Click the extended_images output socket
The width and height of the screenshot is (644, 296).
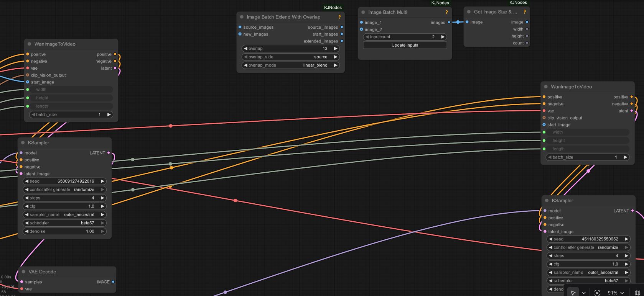pyautogui.click(x=342, y=41)
